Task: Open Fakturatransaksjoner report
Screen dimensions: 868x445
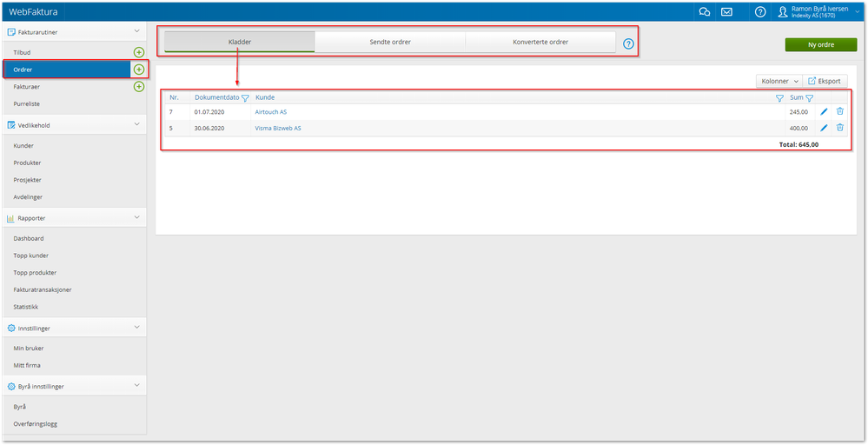Action: [x=42, y=290]
